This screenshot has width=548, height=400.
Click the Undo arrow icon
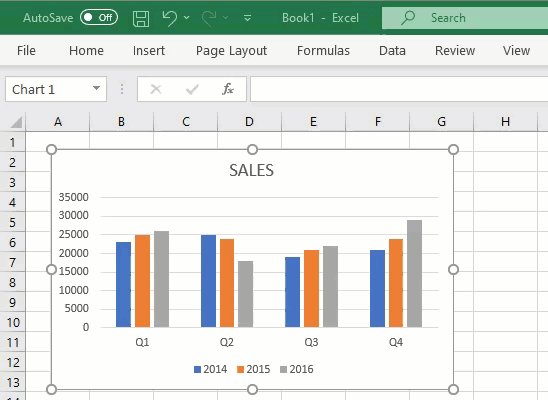point(170,18)
